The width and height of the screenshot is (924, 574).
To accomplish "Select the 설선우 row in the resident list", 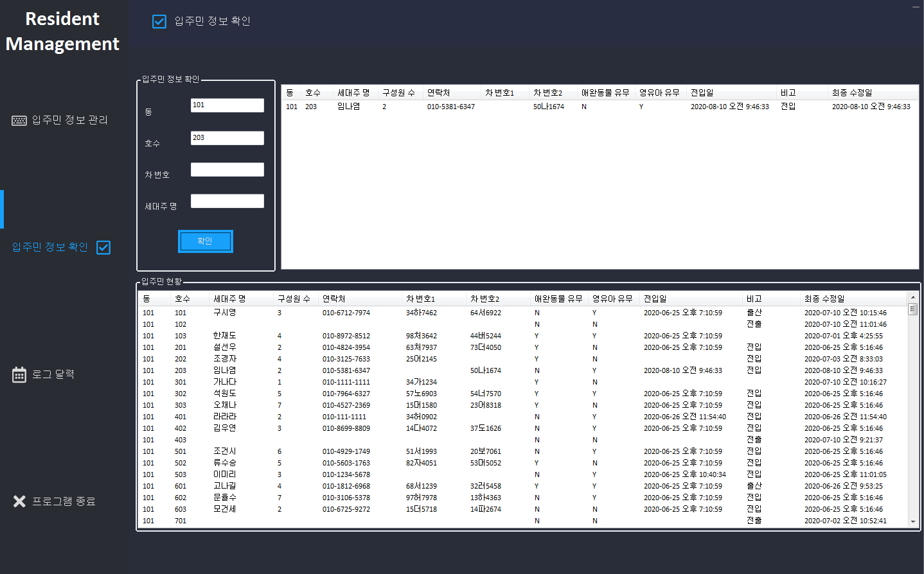I will pyautogui.click(x=321, y=347).
